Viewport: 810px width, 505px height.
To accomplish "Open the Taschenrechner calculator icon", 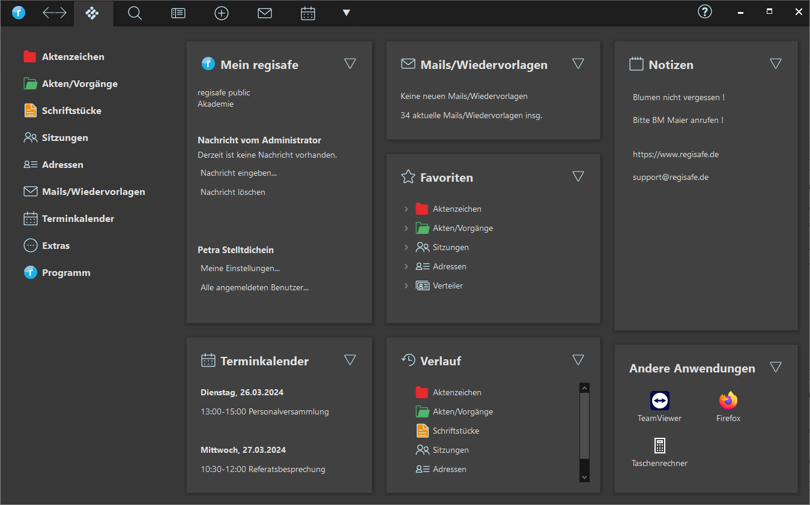I will click(x=659, y=446).
